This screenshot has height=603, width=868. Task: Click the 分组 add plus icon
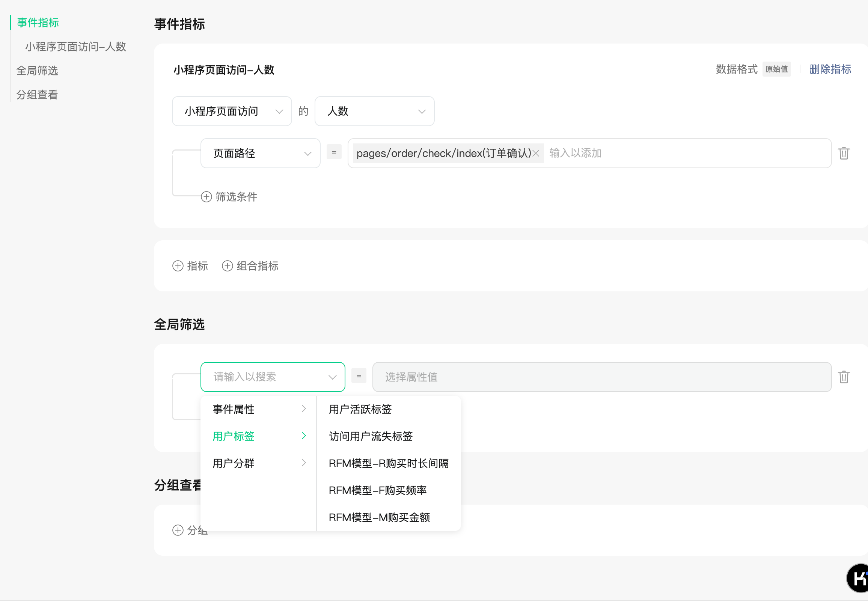coord(178,531)
